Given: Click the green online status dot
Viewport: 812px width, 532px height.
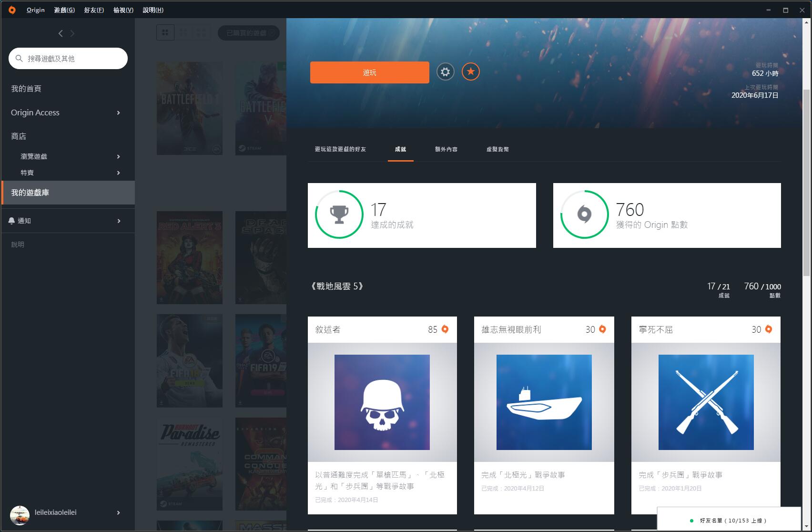Looking at the screenshot, I should coord(692,521).
